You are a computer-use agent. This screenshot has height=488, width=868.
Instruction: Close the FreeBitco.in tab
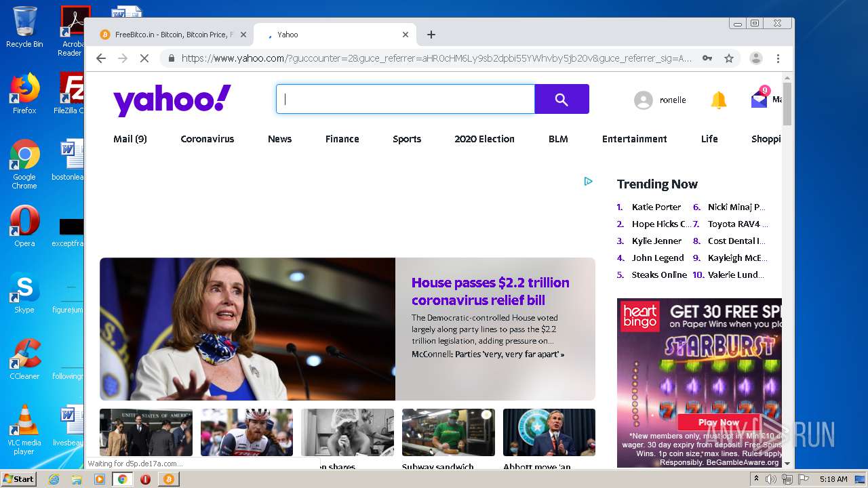point(243,35)
